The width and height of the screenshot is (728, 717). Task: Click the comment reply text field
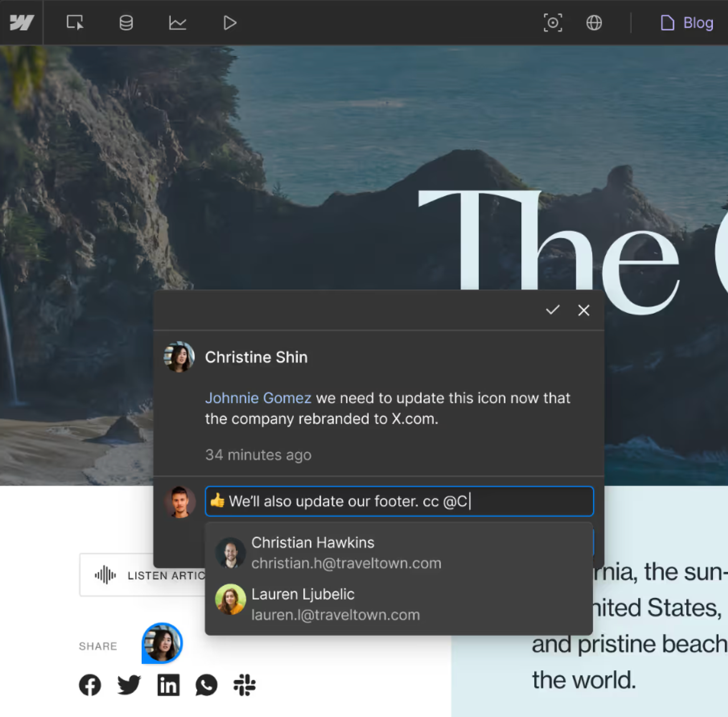click(x=399, y=501)
